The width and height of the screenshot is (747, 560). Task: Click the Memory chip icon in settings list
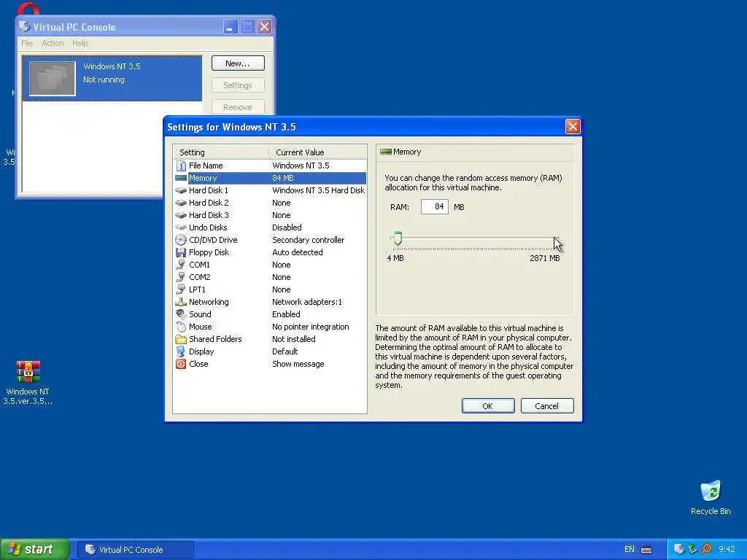181,178
